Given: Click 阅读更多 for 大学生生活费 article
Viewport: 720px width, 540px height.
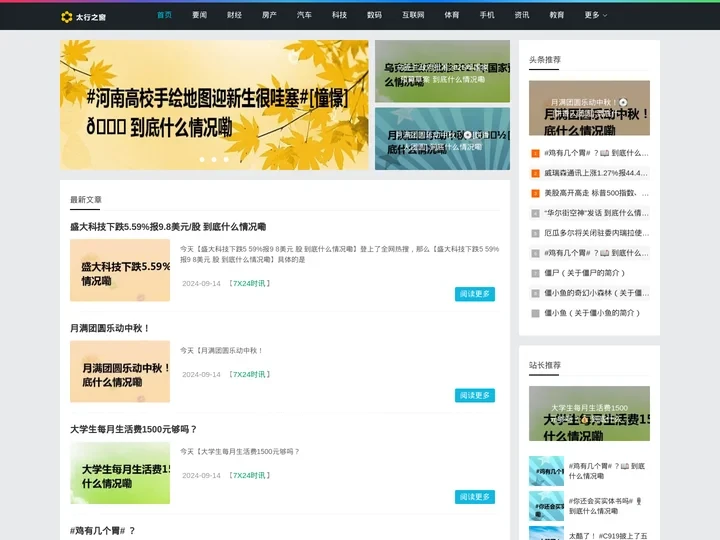Looking at the screenshot, I should pos(475,497).
